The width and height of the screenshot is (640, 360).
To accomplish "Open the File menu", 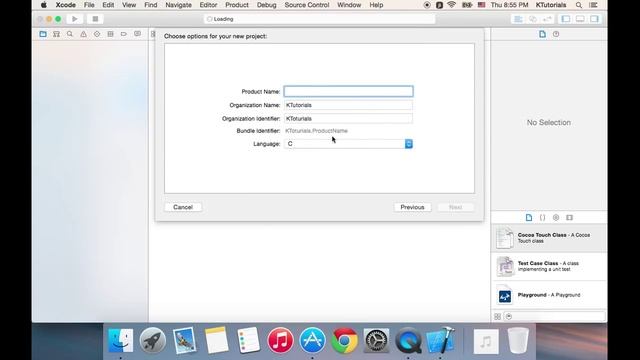I will [89, 5].
